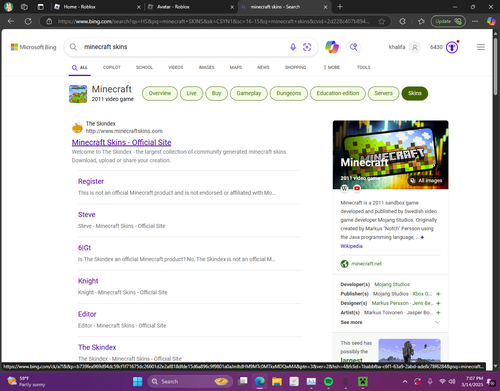Click the Overview pill button
This screenshot has height=391, width=500.
pyautogui.click(x=160, y=93)
